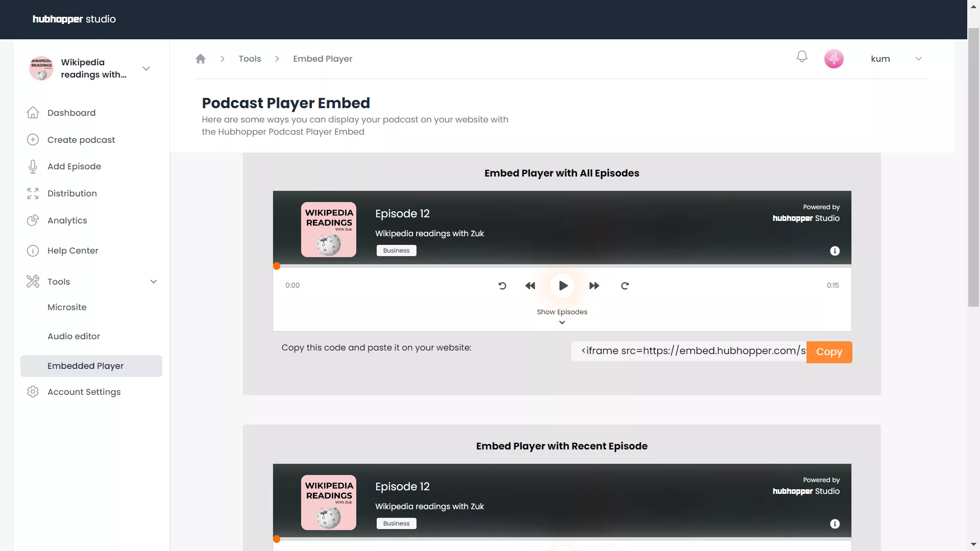Expand the podcast selector dropdown in sidebar
Viewport: 980px width, 551px height.
tap(146, 68)
